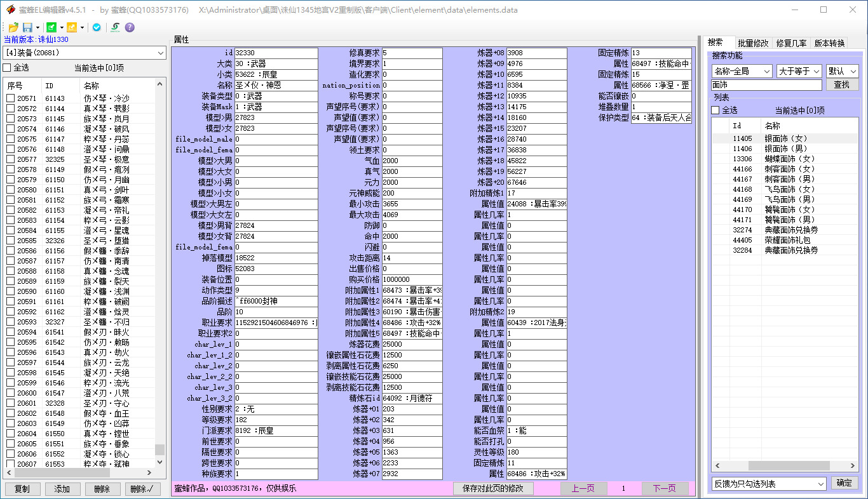Click the blue checkmark icon
The height and width of the screenshot is (499, 868).
tap(97, 27)
